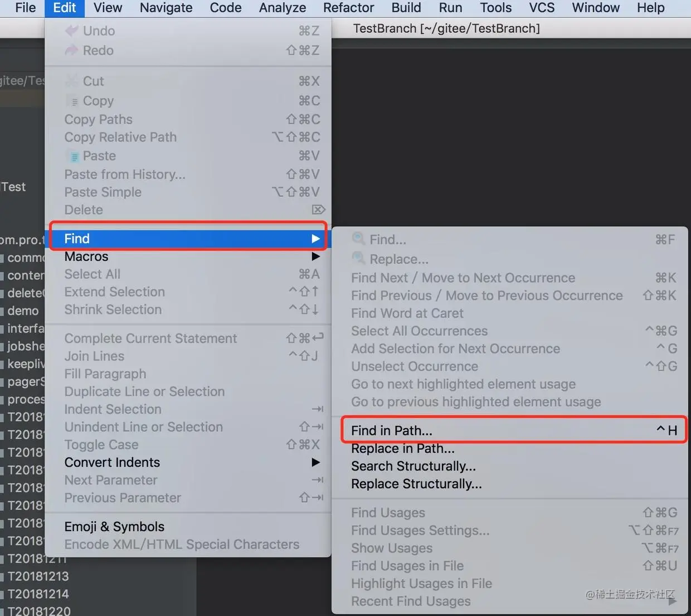Click Encode XML/HTML Special Characters
The width and height of the screenshot is (691, 616).
(x=188, y=545)
